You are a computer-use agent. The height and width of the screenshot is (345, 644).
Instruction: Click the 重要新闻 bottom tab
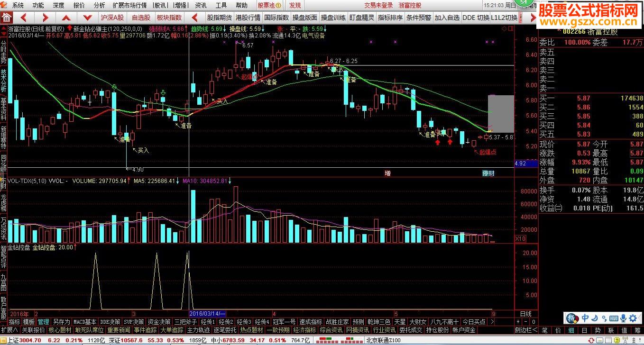click(x=119, y=330)
